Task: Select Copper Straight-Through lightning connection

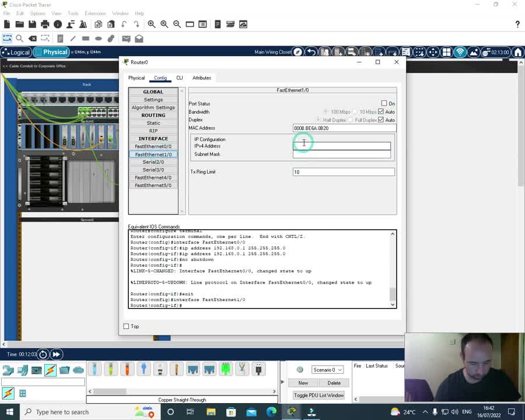Action: pyautogui.click(x=50, y=370)
